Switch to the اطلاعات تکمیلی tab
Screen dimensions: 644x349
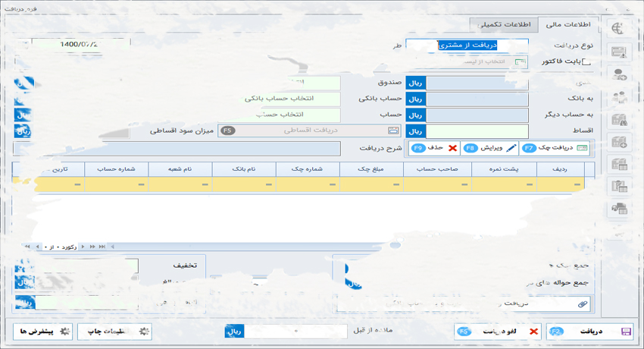click(503, 25)
